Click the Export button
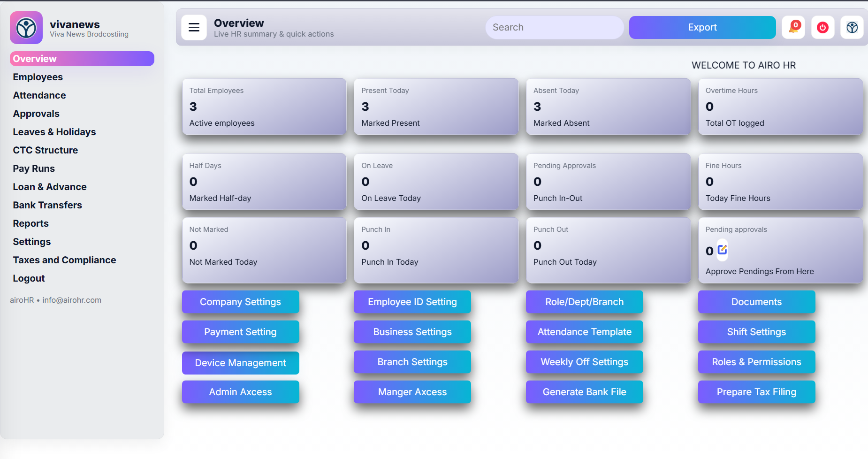 pos(702,27)
